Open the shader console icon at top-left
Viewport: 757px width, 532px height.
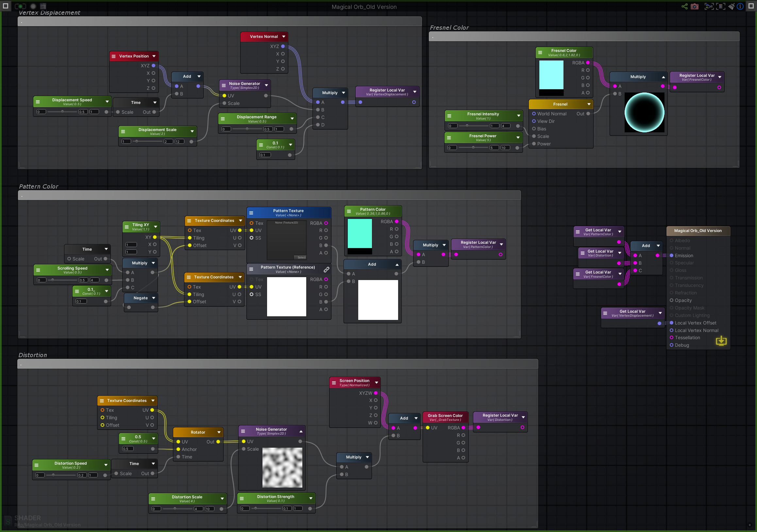[43, 6]
